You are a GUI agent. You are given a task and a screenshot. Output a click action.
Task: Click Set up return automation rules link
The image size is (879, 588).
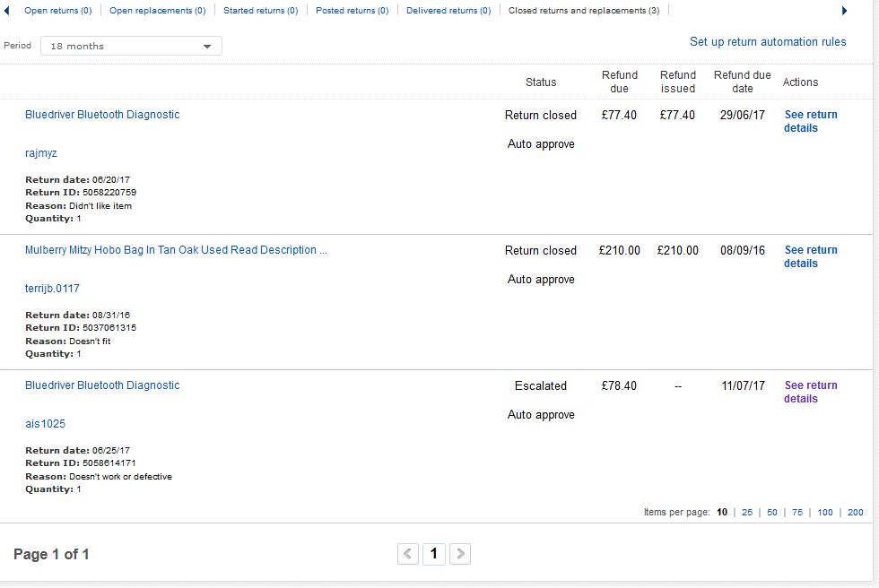pyautogui.click(x=768, y=41)
